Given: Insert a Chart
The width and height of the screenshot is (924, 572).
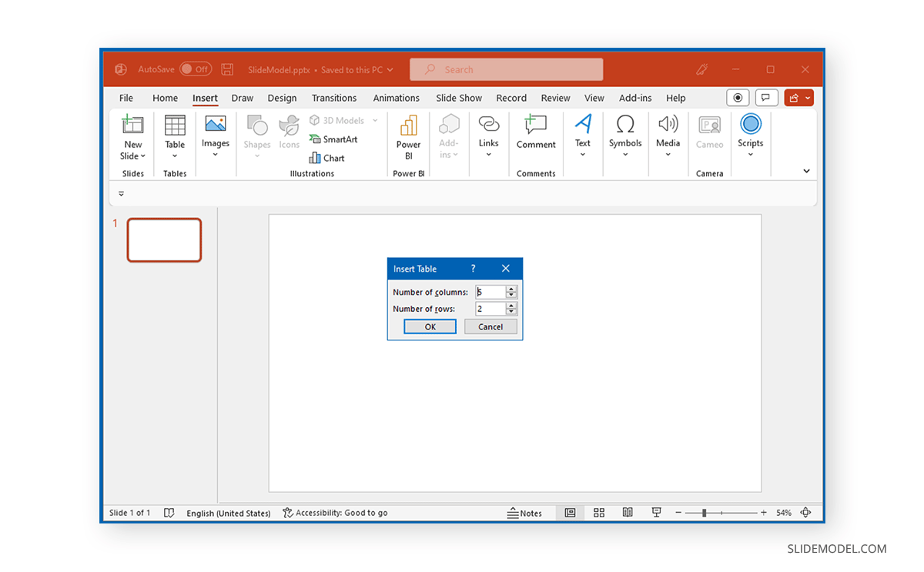Looking at the screenshot, I should click(327, 158).
